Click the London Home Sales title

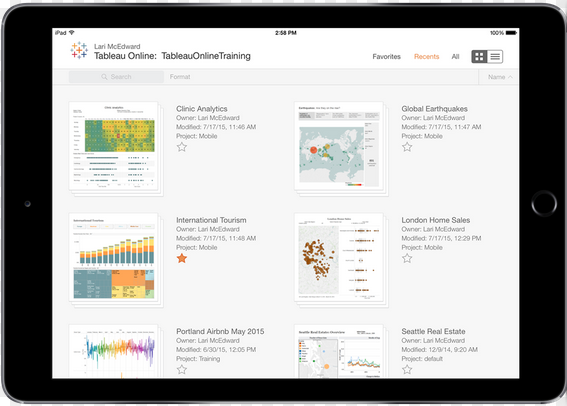(x=436, y=220)
